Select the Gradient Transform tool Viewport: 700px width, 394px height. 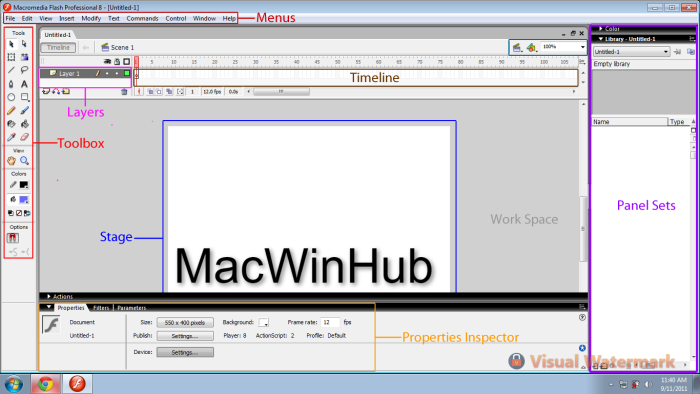point(24,57)
